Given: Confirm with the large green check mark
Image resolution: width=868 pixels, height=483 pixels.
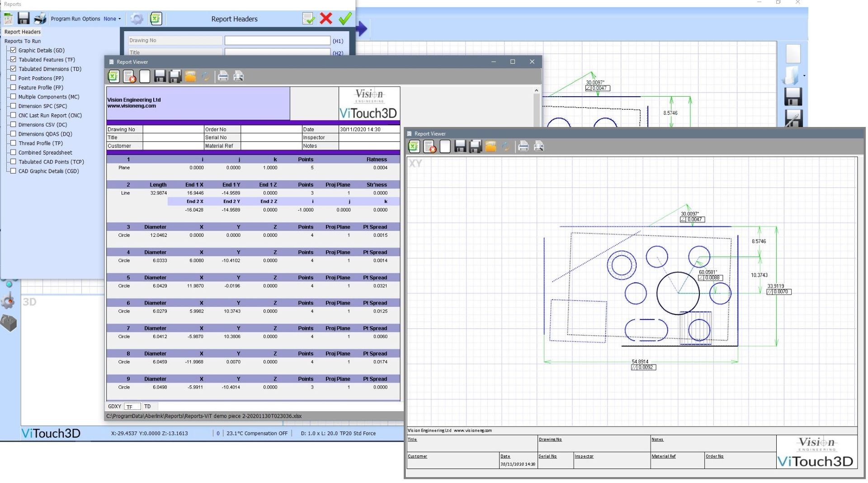Looking at the screenshot, I should 345,19.
